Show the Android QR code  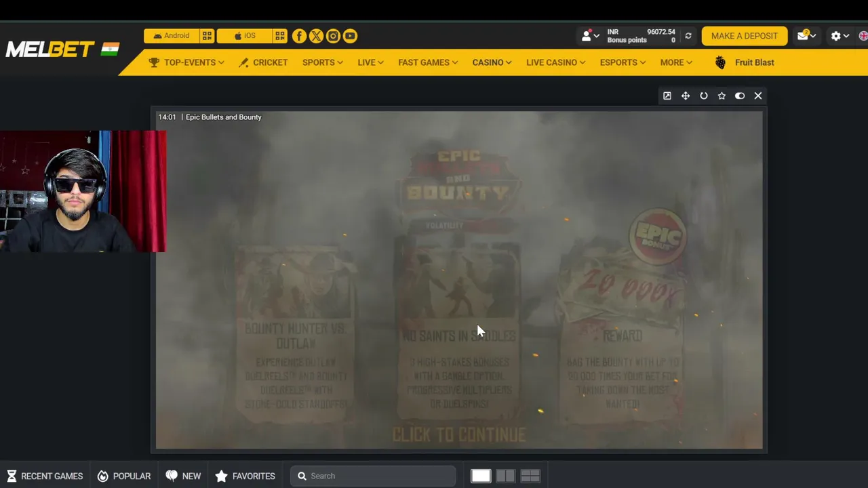pos(207,36)
